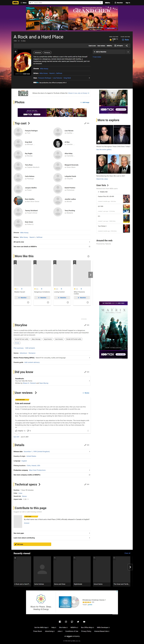Expand the watchlist options dropdown arrow
This screenshot has height=644, width=144.
pos(128,52)
